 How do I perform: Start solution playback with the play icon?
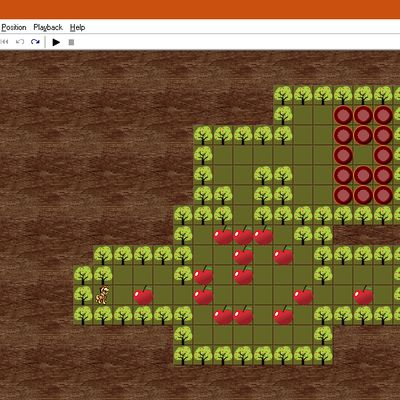tap(56, 42)
